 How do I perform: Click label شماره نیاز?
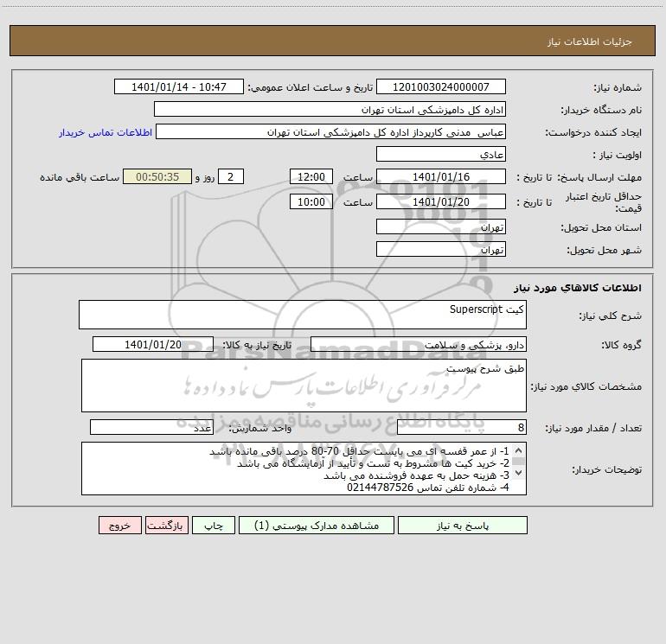pos(618,87)
